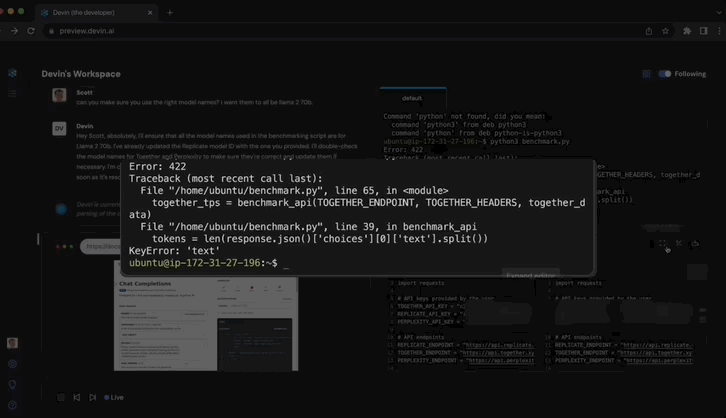Click the Devin logo in left sidebar
Image resolution: width=726 pixels, height=418 pixels.
tap(12, 73)
